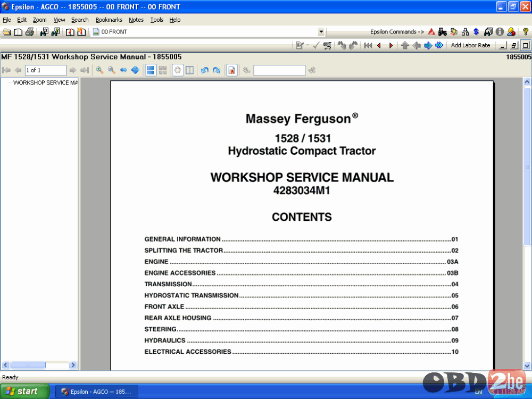Viewport: 532px width, 399px height.
Task: Click the viewer search text field
Action: (x=279, y=70)
